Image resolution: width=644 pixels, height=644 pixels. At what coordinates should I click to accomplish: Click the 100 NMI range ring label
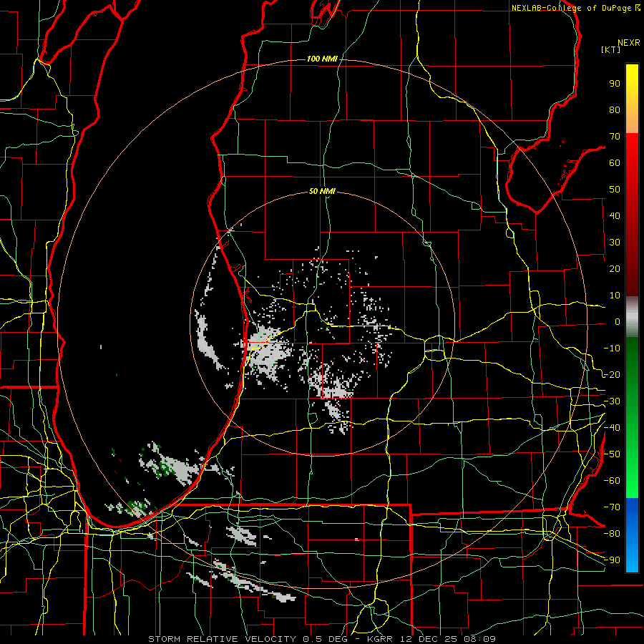click(x=322, y=59)
